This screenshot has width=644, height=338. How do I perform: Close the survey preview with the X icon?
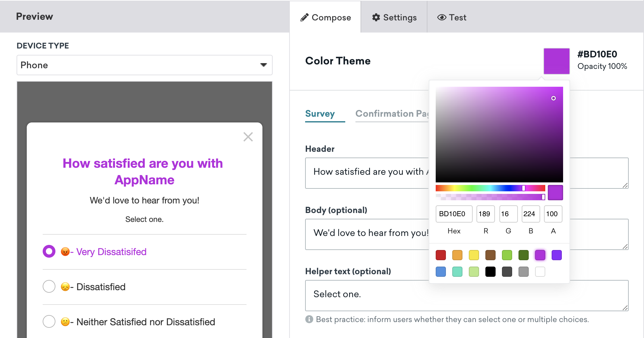click(x=248, y=137)
